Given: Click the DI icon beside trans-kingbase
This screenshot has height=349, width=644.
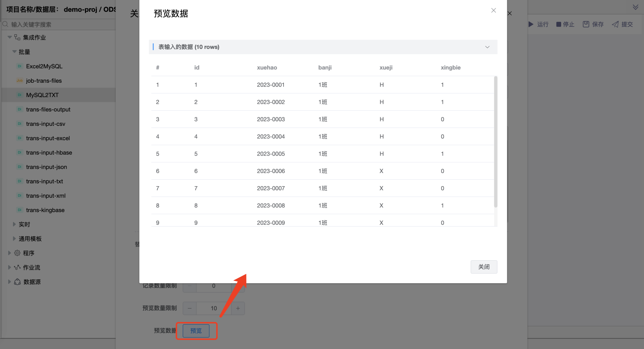Looking at the screenshot, I should [20, 210].
